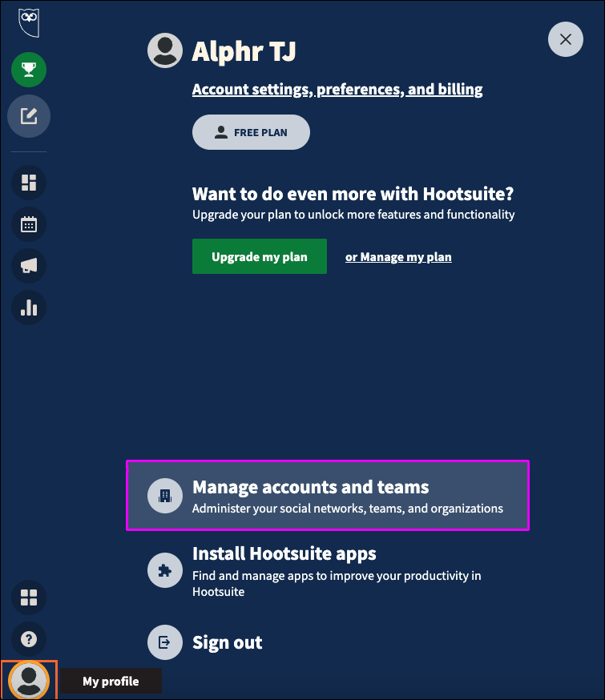605x700 pixels.
Task: Close the profile panel
Action: click(x=566, y=39)
